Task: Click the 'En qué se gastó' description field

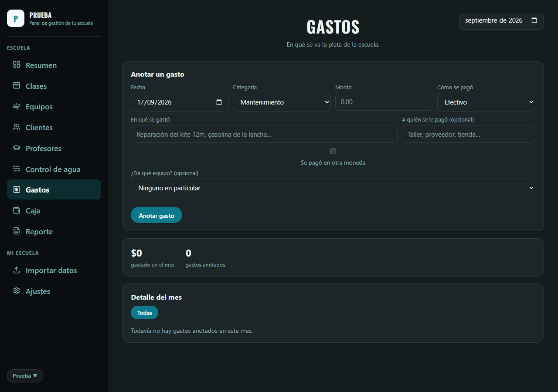Action: [x=264, y=134]
